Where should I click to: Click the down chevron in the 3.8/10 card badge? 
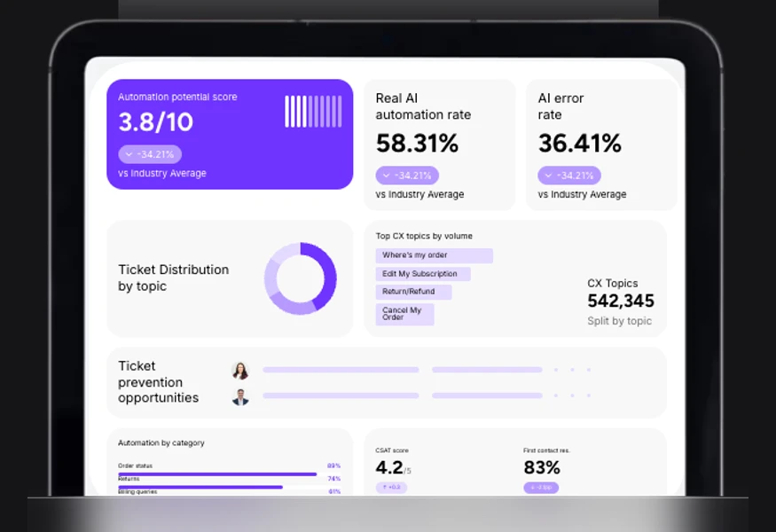click(129, 154)
